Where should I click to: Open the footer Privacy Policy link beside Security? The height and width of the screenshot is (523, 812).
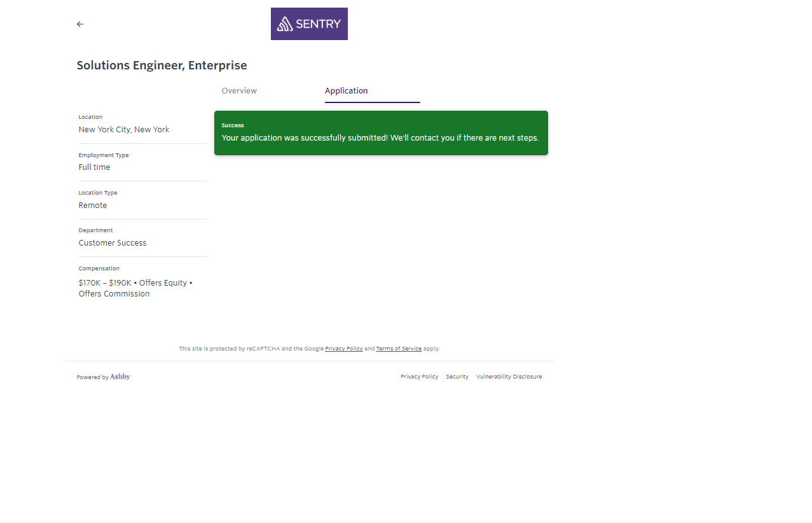pos(419,377)
